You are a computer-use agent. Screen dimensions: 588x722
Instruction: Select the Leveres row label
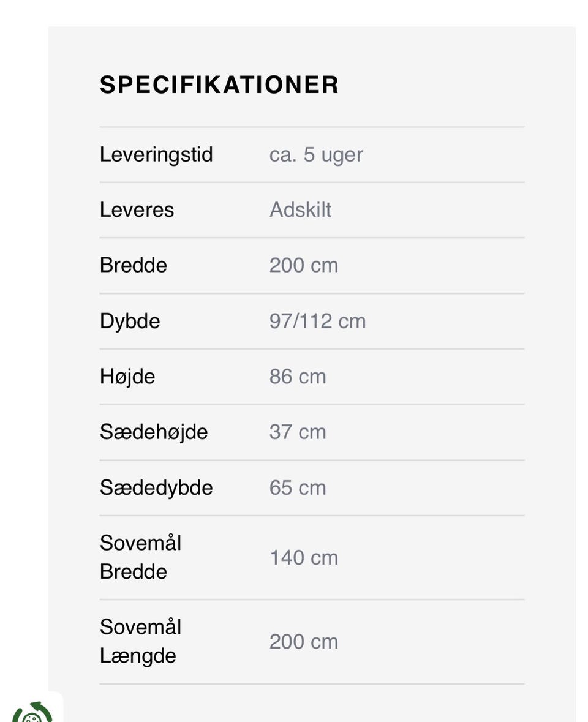coord(137,210)
